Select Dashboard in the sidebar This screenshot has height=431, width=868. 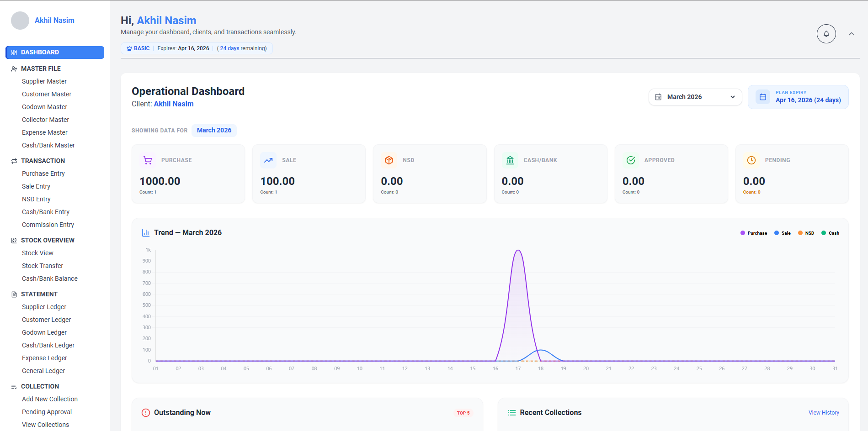[x=54, y=52]
